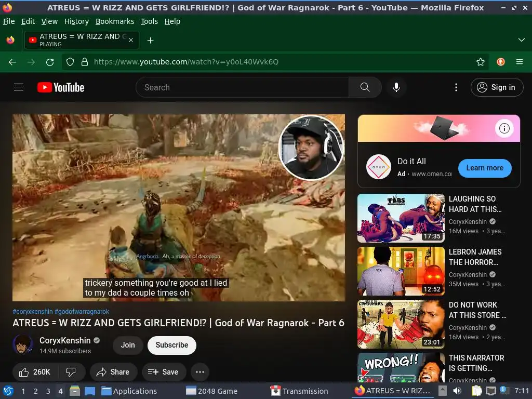The width and height of the screenshot is (532, 399).
Task: Share the video
Action: [113, 372]
